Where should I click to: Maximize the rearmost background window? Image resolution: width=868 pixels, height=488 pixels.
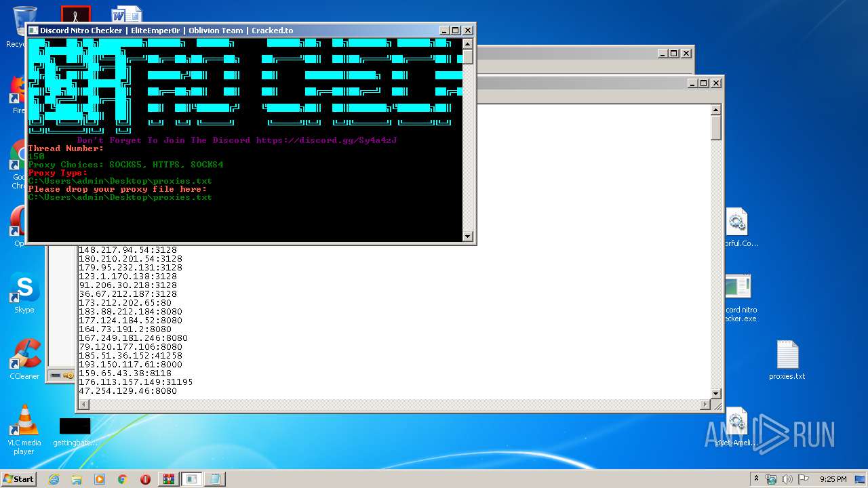click(x=673, y=53)
